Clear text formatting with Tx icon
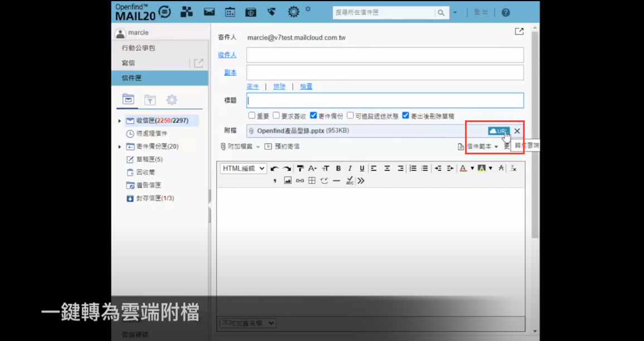 click(x=514, y=168)
